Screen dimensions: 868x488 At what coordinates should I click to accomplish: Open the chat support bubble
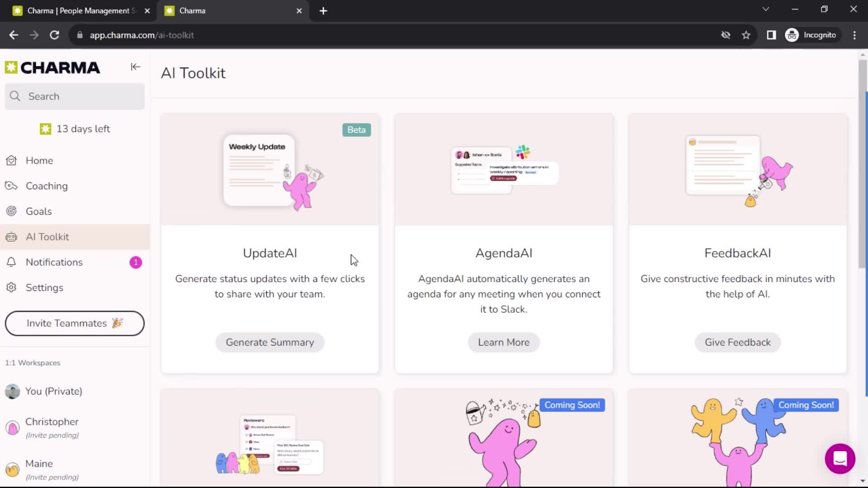point(840,459)
